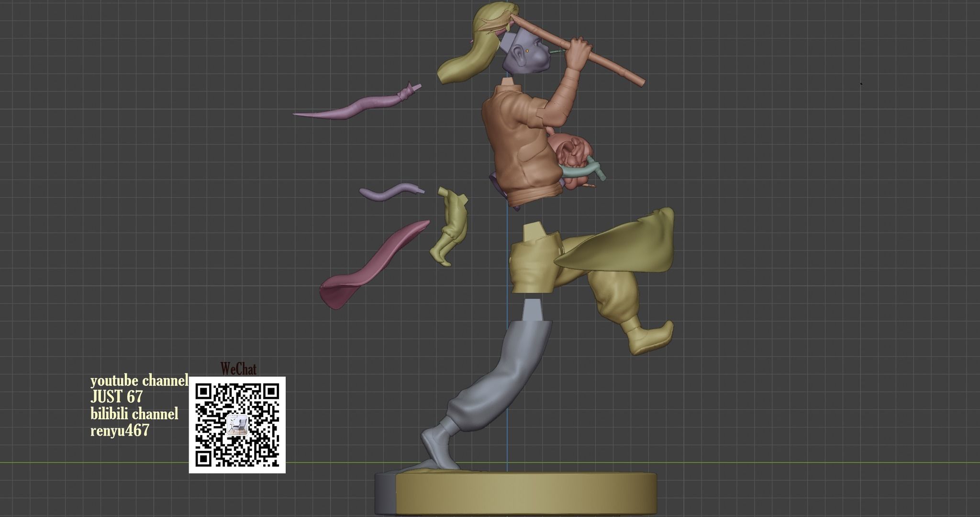Click the 'WeChat' label above QR code
The image size is (980, 517).
238,369
